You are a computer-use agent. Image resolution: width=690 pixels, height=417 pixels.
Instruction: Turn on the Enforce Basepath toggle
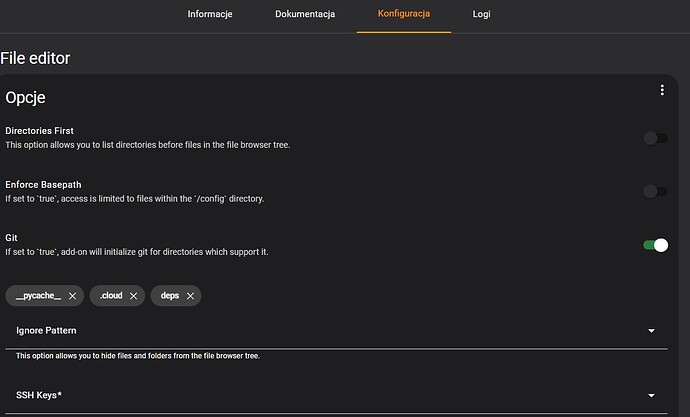pos(655,191)
